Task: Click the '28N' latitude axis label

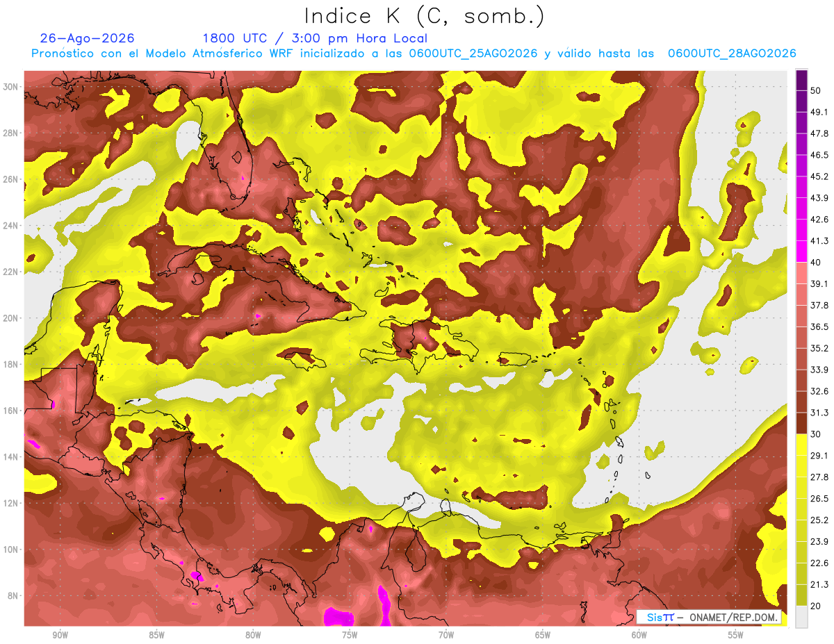Action: click(10, 133)
